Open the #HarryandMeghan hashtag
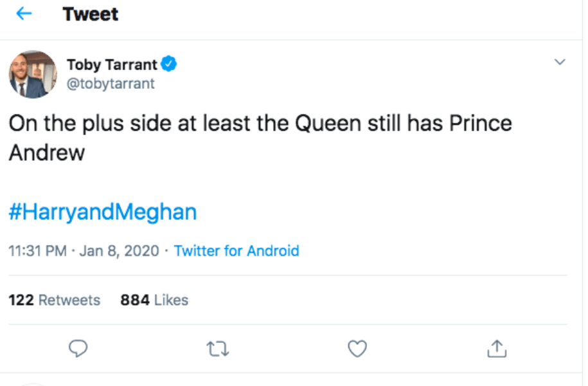Viewport: 588px width, 386px height. [103, 212]
